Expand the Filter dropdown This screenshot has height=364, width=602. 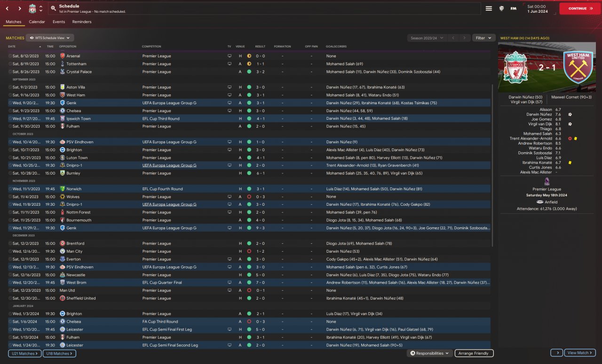coord(483,38)
